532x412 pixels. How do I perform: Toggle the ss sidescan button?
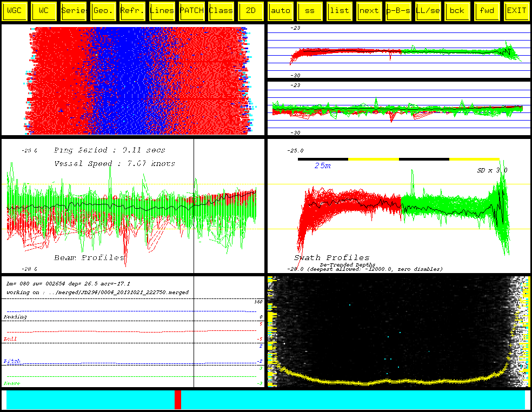(310, 11)
